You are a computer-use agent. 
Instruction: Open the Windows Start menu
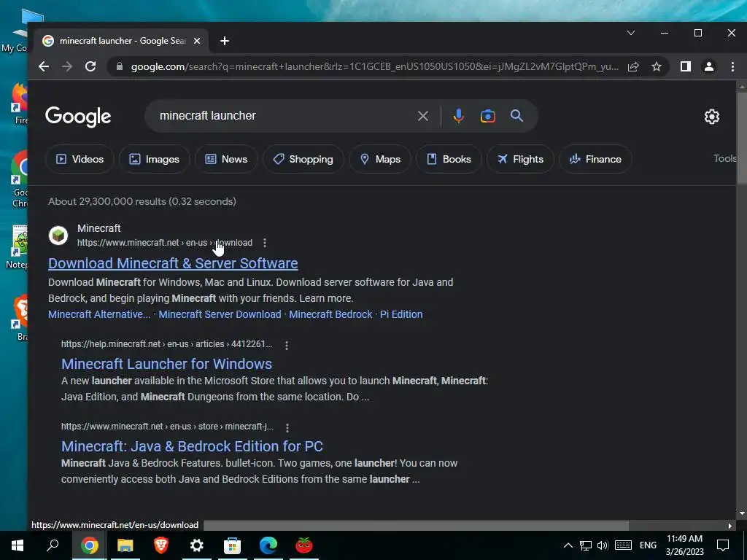click(18, 545)
